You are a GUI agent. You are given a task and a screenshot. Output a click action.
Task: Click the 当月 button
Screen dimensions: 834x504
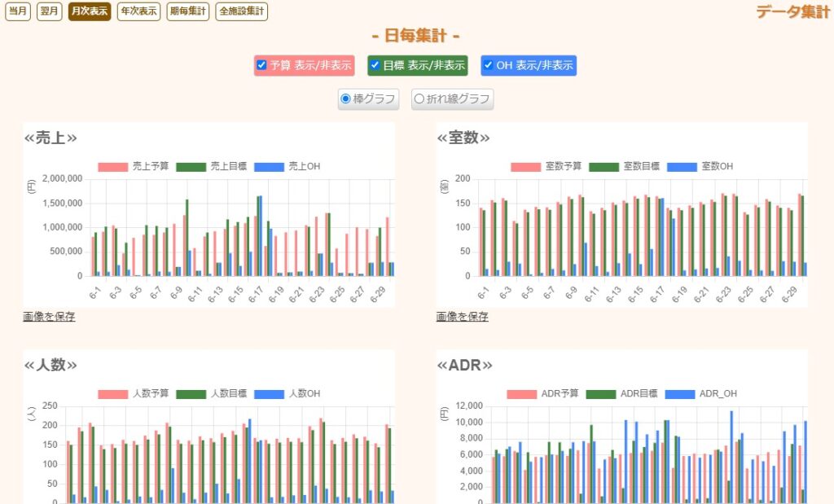click(17, 11)
